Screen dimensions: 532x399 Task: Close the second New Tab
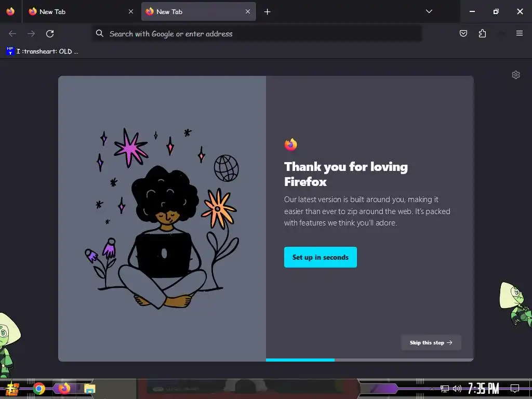(x=248, y=11)
